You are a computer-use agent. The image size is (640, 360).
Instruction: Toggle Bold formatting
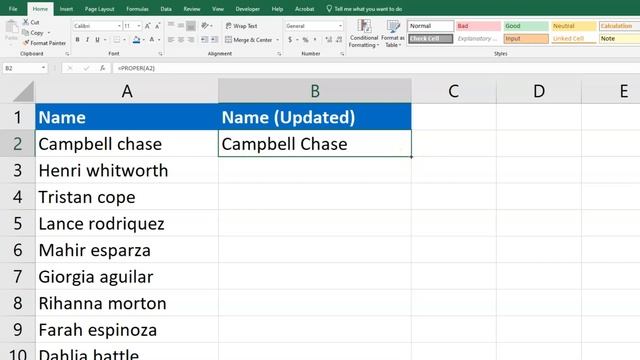(77, 40)
